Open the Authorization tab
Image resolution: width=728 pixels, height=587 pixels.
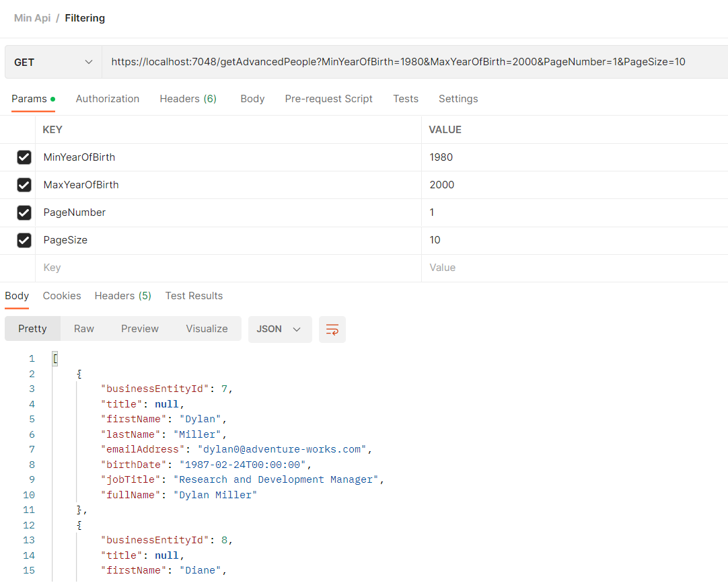[x=108, y=99]
